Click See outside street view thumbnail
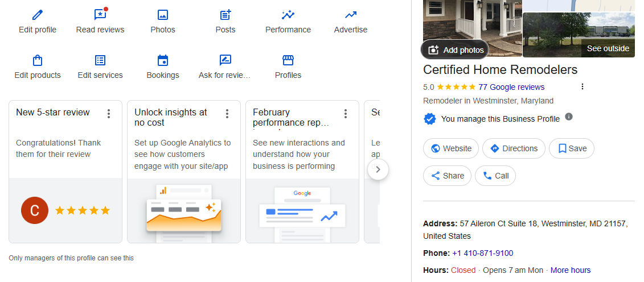Viewport: 644px width, 282px height. point(579,35)
